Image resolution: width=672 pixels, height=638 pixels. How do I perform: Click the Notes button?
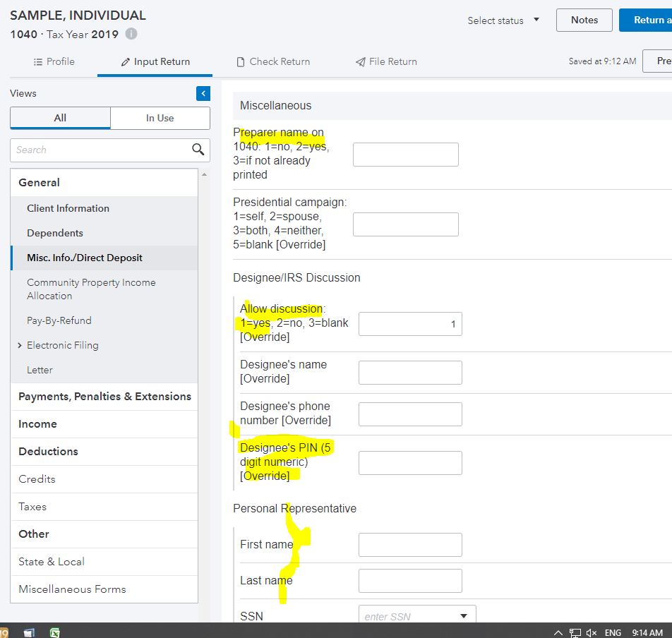coord(584,20)
